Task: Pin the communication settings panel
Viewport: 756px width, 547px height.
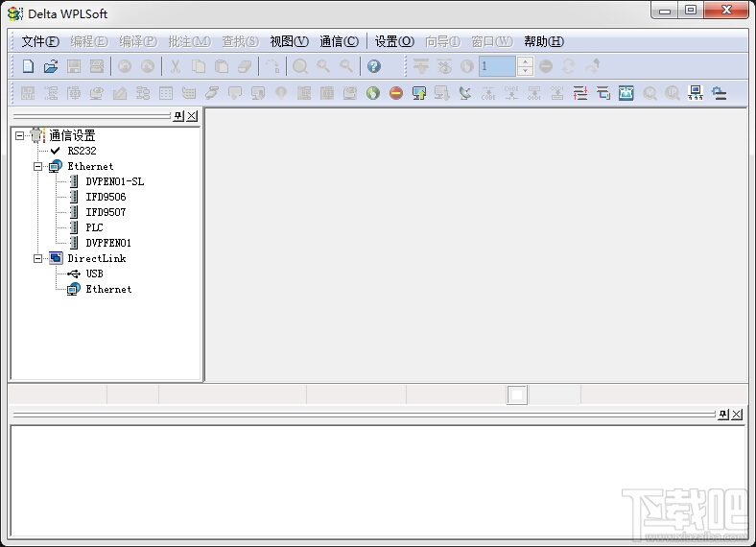Action: click(x=178, y=116)
